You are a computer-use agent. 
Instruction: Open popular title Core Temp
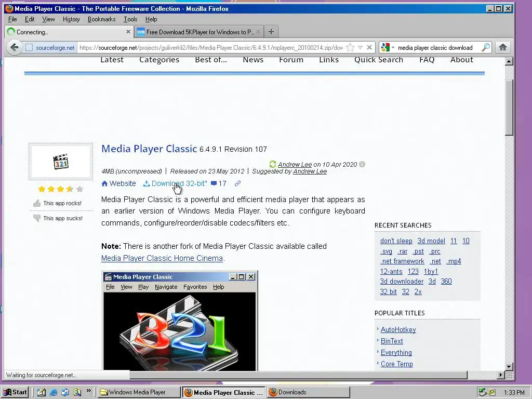396,364
